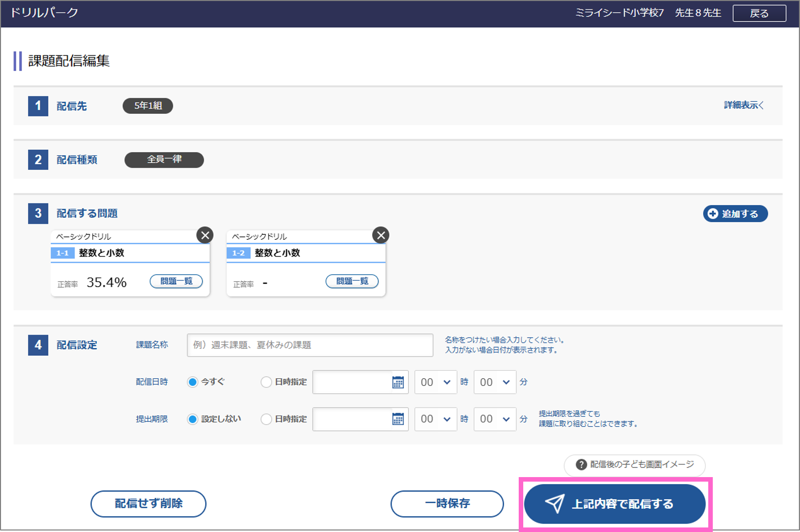This screenshot has width=800, height=532.
Task: Click the 1-1 drill number label
Action: tap(63, 253)
